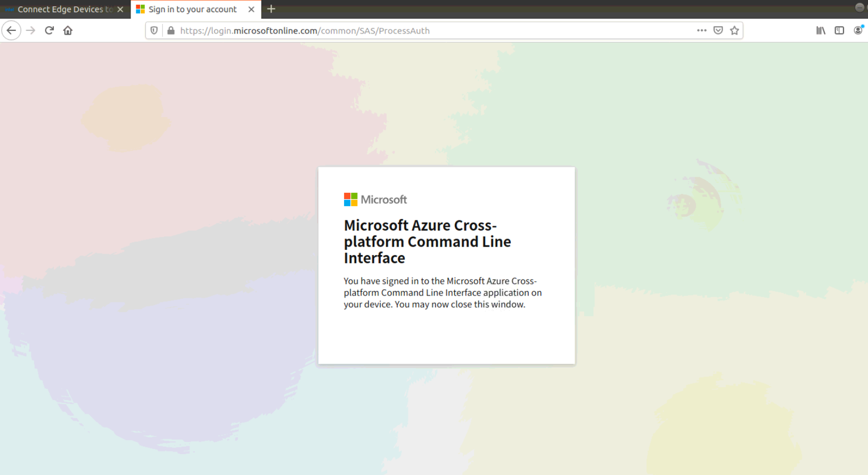Minimize the browser window

[x=859, y=7]
